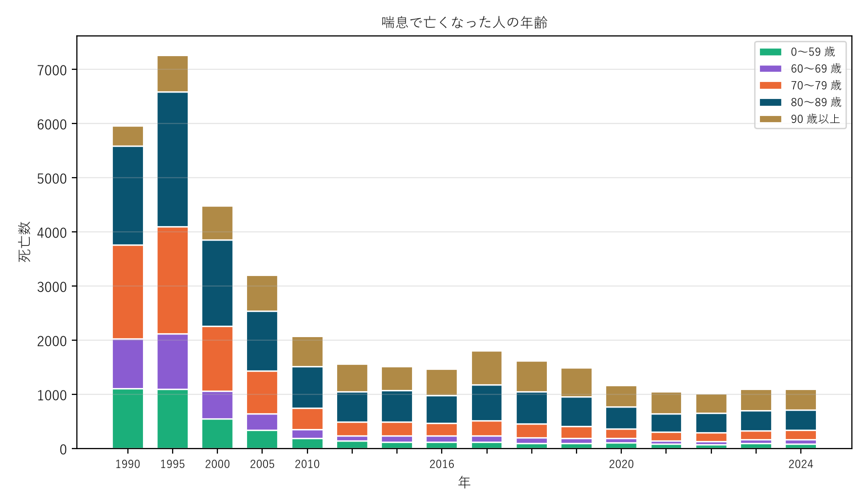Click the x-axis tick label '1990'

128,465
